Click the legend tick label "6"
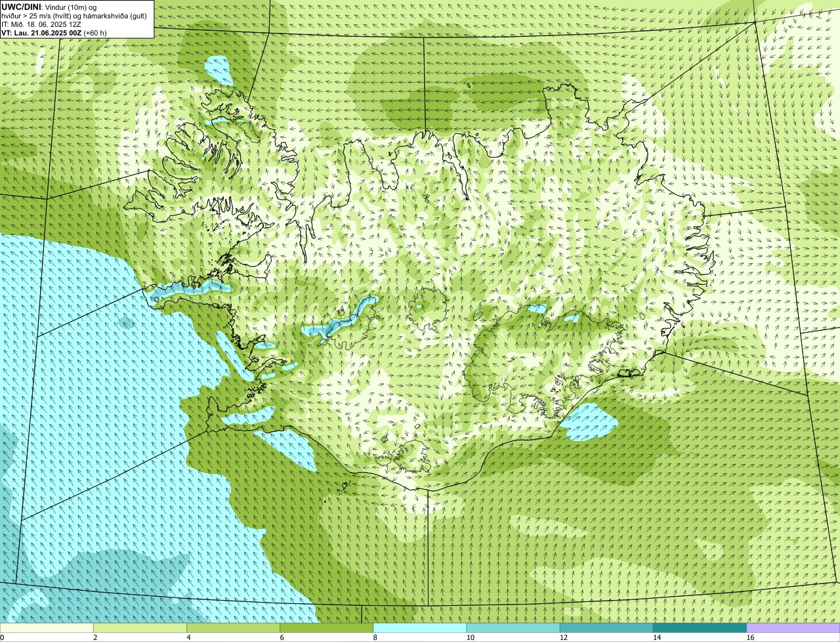This screenshot has width=840, height=642. pos(282,637)
